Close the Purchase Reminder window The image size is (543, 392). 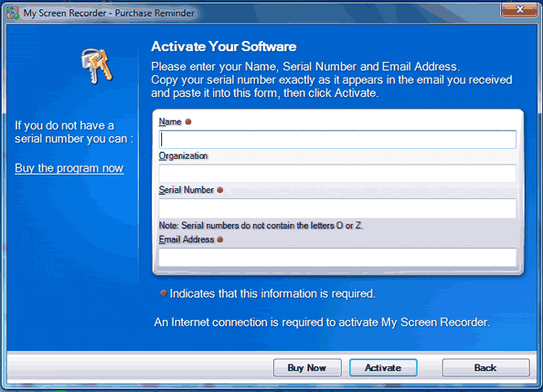(520, 9)
